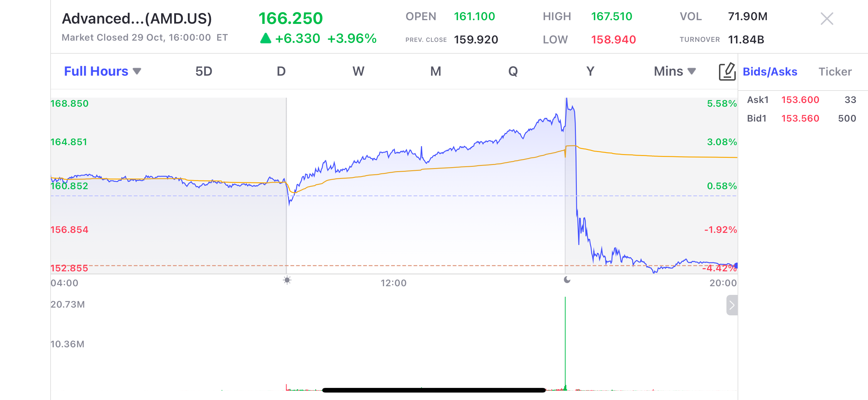Click the Ask1 price 153.600

point(800,100)
